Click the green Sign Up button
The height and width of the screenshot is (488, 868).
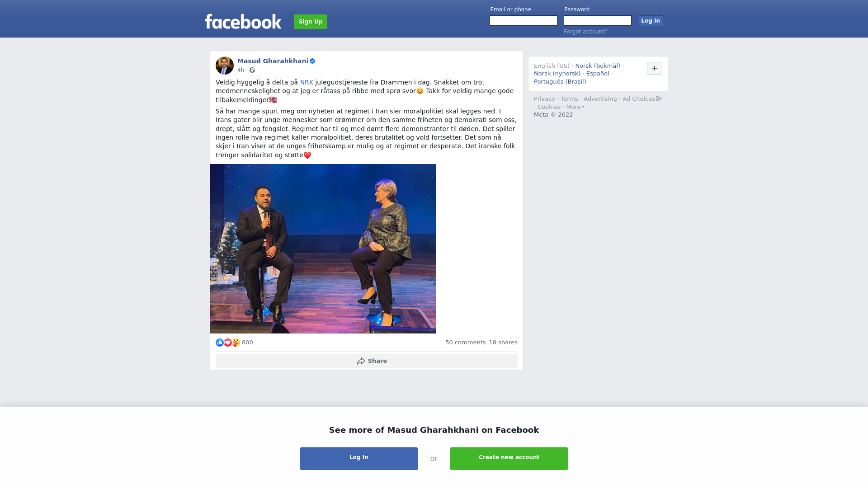pyautogui.click(x=311, y=22)
